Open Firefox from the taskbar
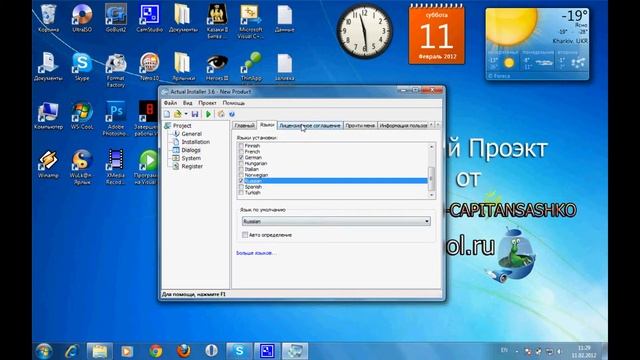The image size is (640, 360). (x=184, y=351)
